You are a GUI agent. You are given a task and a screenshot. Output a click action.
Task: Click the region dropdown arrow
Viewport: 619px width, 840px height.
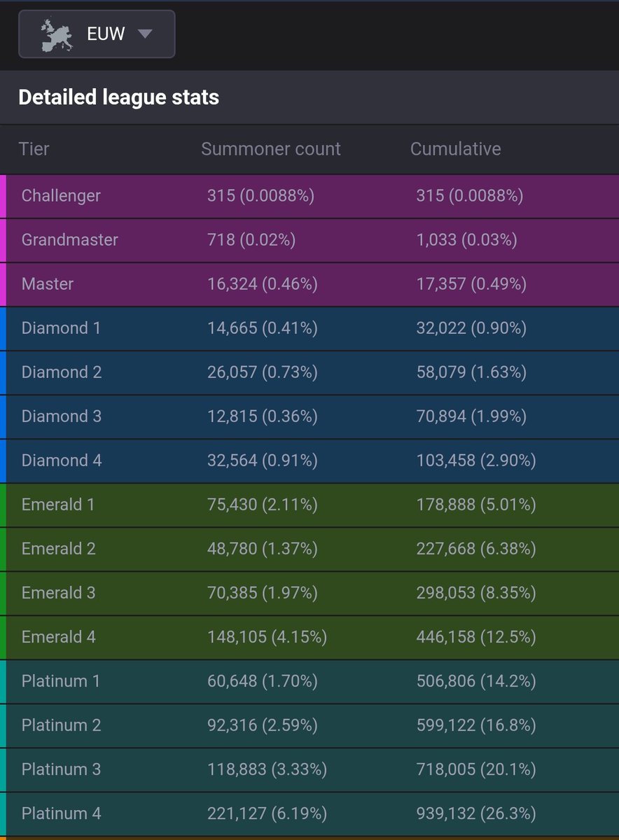[144, 34]
